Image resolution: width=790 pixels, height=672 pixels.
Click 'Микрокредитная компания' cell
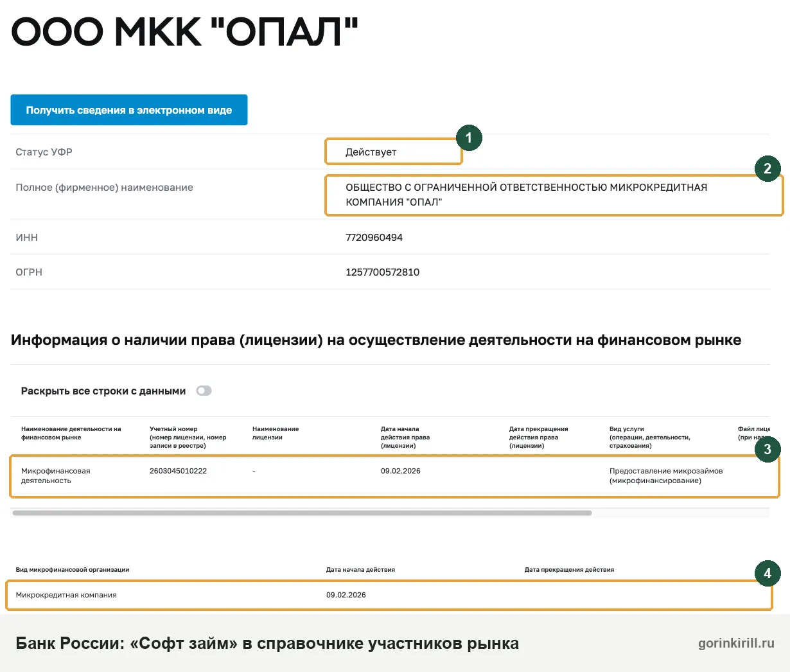point(66,595)
